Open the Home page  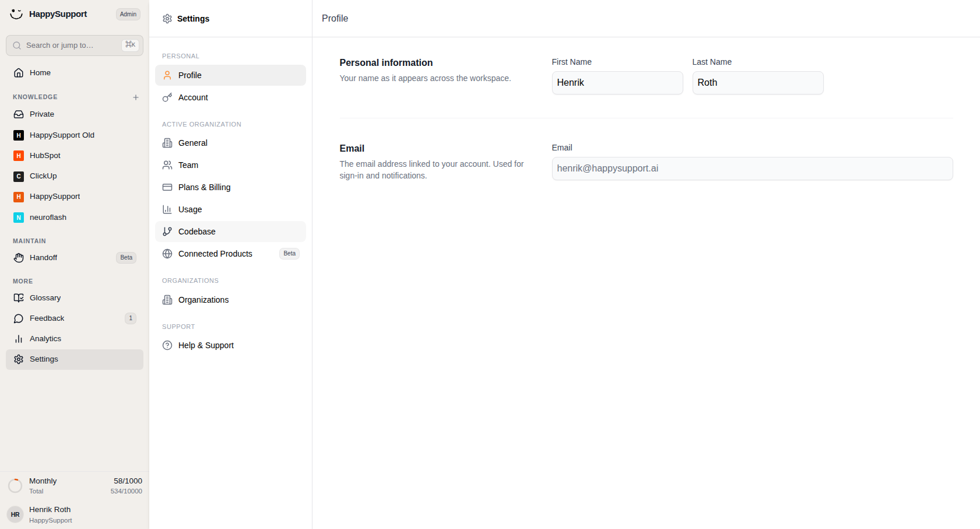click(75, 73)
